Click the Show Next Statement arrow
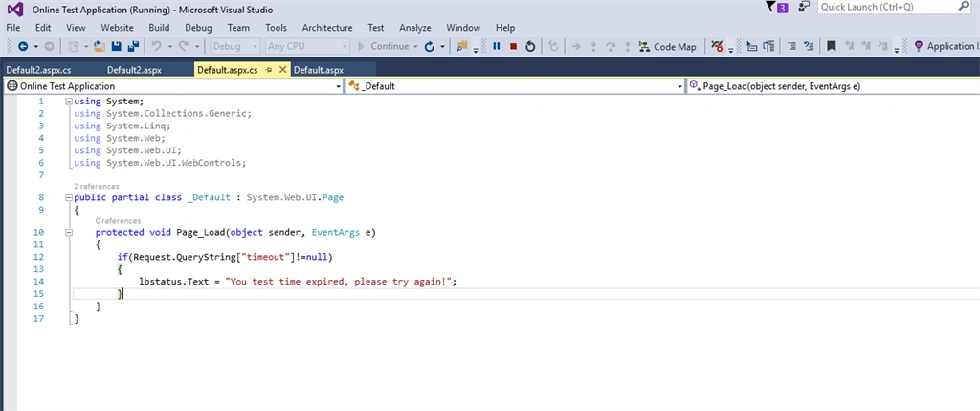Image resolution: width=980 pixels, height=411 pixels. point(576,46)
